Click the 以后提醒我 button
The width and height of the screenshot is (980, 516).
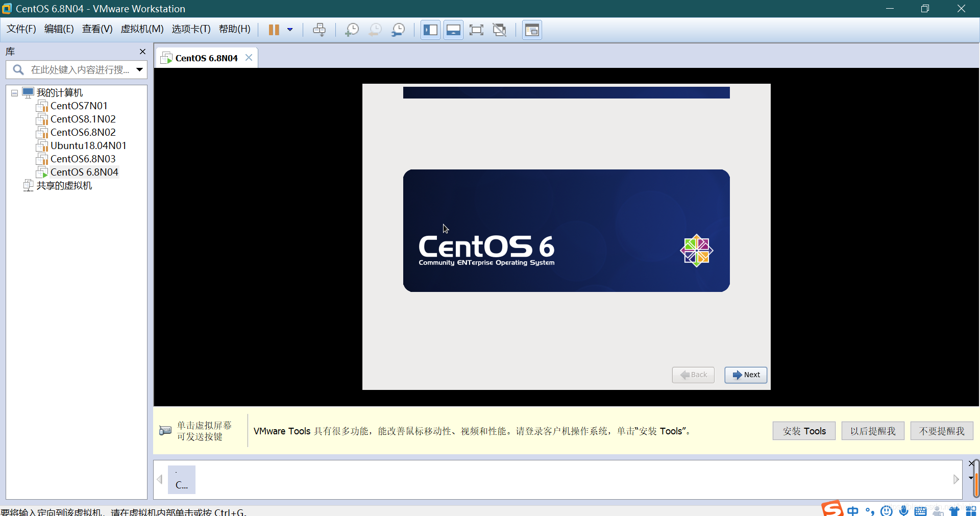(873, 431)
